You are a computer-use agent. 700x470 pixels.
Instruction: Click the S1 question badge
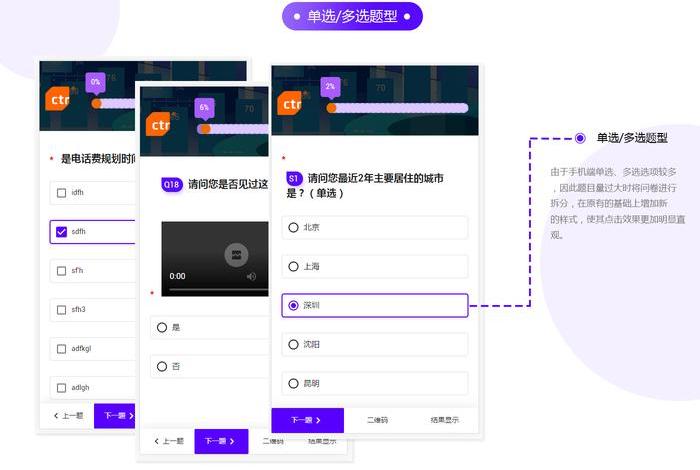coord(294,179)
